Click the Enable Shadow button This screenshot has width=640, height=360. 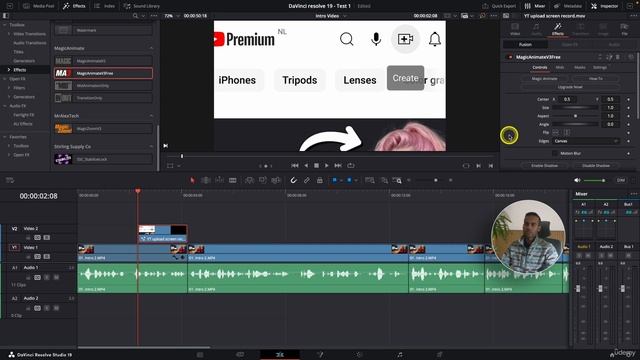coord(544,166)
